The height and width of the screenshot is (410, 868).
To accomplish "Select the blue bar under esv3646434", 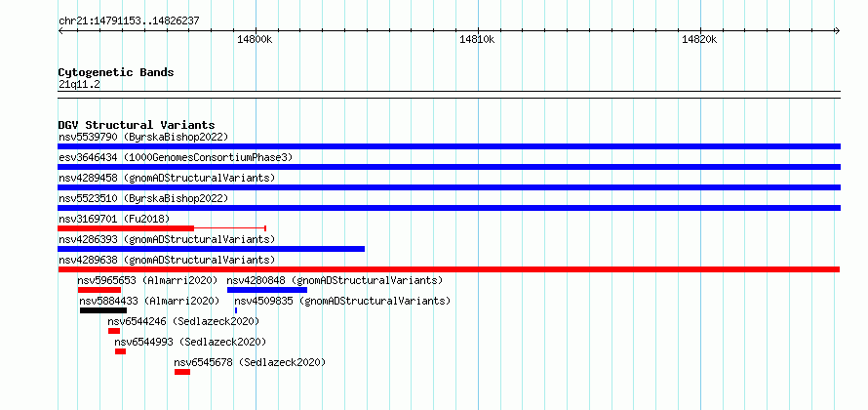I will click(449, 167).
